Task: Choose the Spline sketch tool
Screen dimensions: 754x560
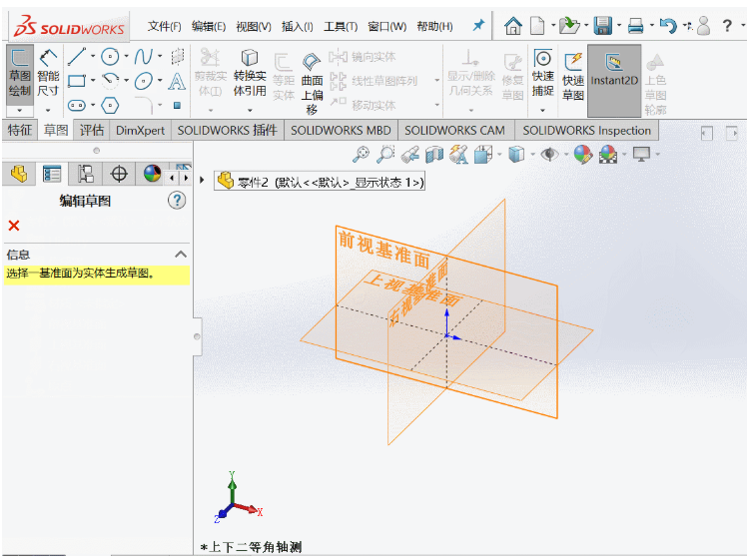Action: 143,57
